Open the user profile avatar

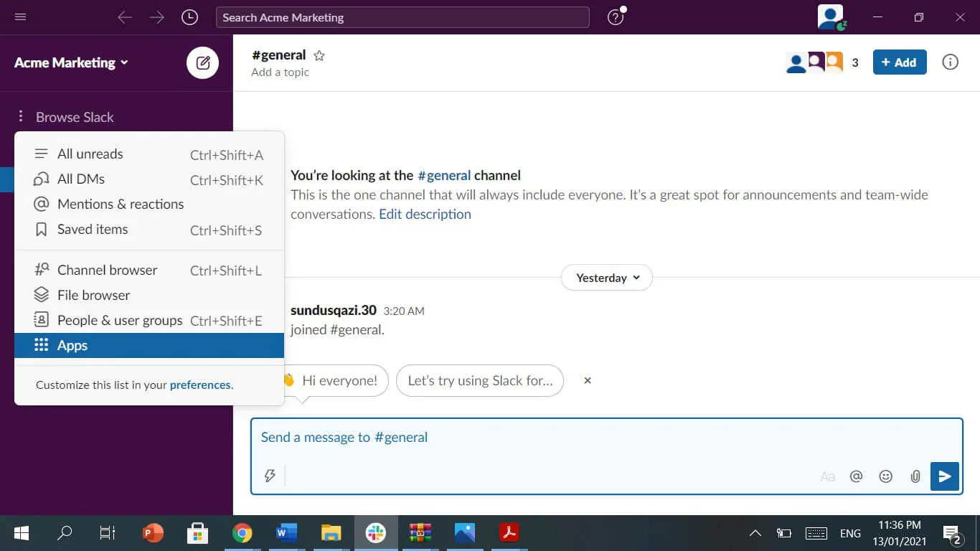[x=831, y=17]
